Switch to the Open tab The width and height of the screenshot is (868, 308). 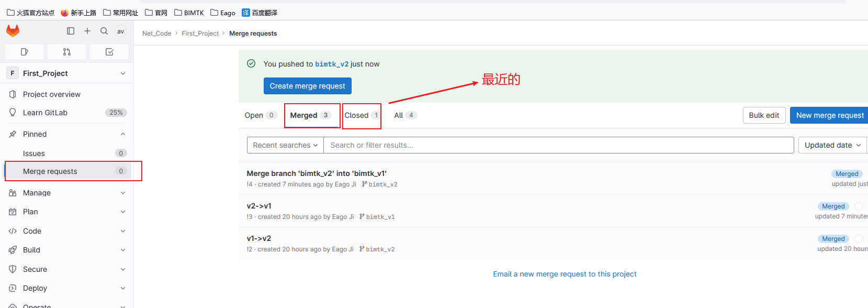[260, 115]
